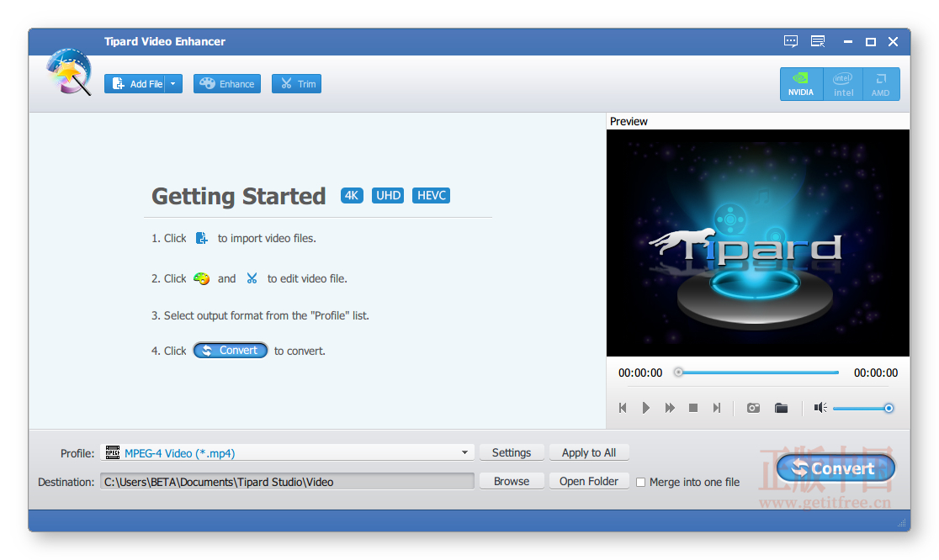
Task: Click the elapsed time 00:00:00 on the left
Action: 640,372
